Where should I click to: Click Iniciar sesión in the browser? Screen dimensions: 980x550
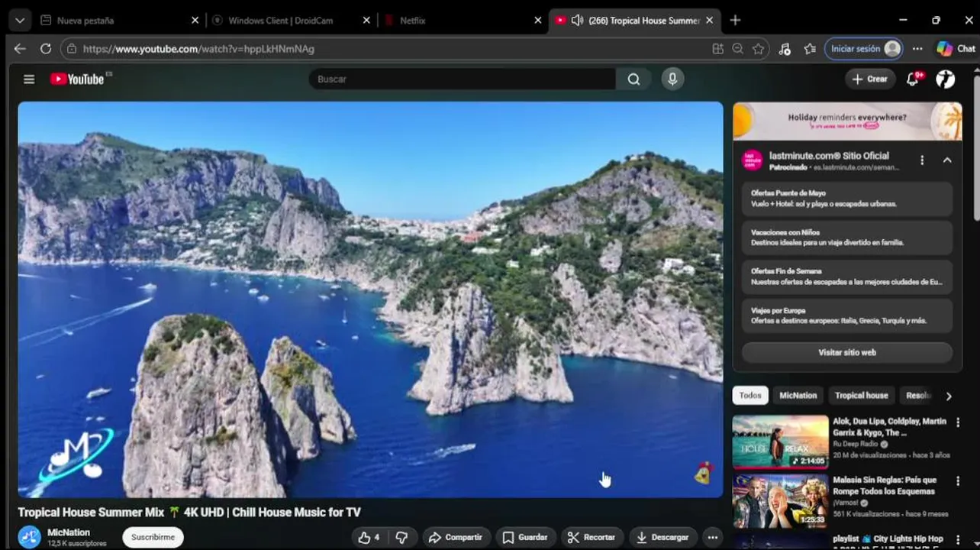coord(863,48)
